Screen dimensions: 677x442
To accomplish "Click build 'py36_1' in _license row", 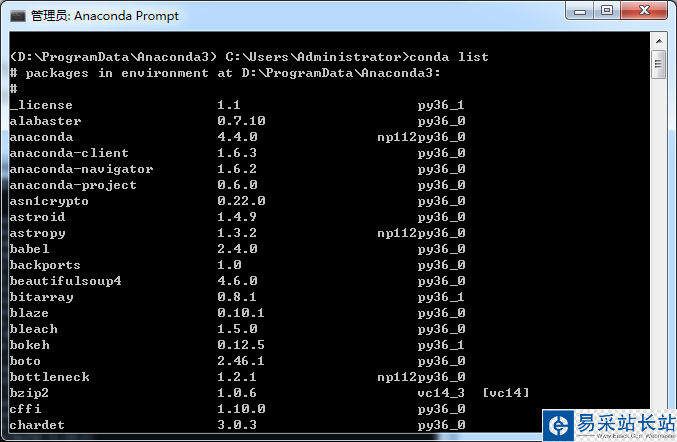I will point(441,105).
